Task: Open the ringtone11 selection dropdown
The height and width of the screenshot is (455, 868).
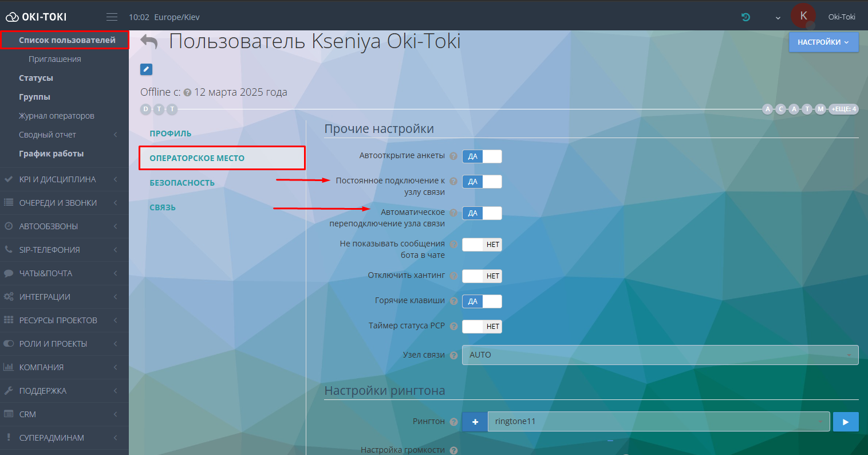Action: [658, 421]
